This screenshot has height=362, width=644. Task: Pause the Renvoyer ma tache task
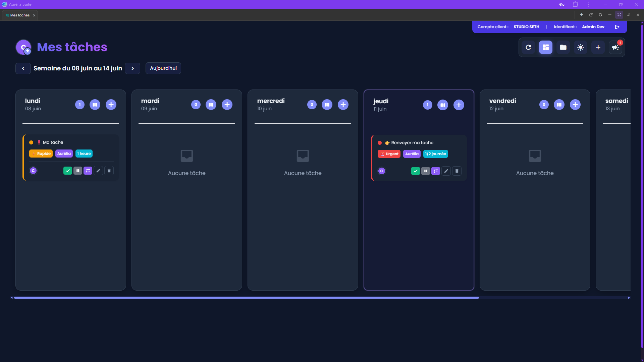coord(426,171)
